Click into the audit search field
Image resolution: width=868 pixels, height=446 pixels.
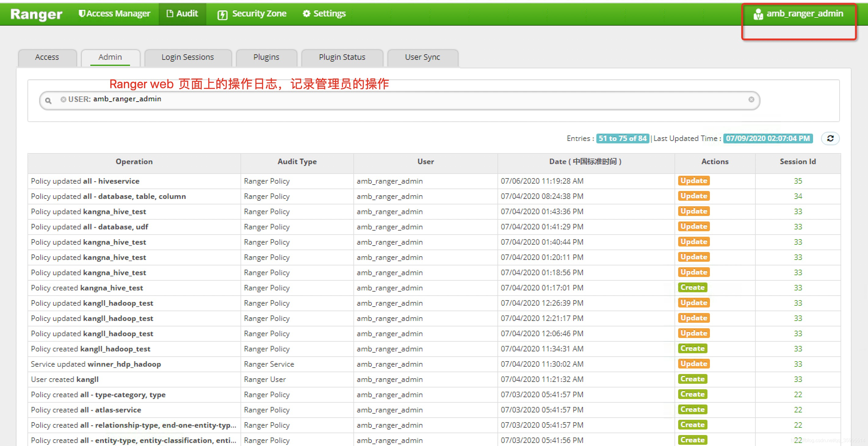pyautogui.click(x=399, y=100)
